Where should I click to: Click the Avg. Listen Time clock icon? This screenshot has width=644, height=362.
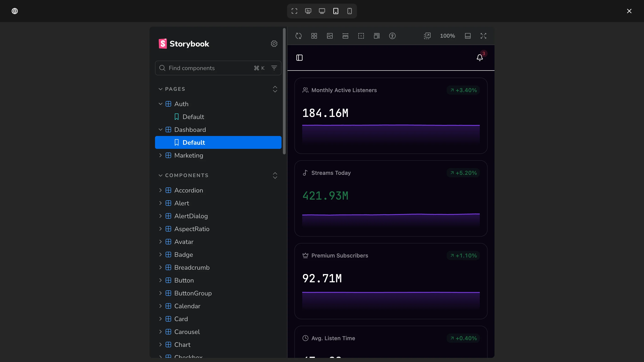[305, 338]
